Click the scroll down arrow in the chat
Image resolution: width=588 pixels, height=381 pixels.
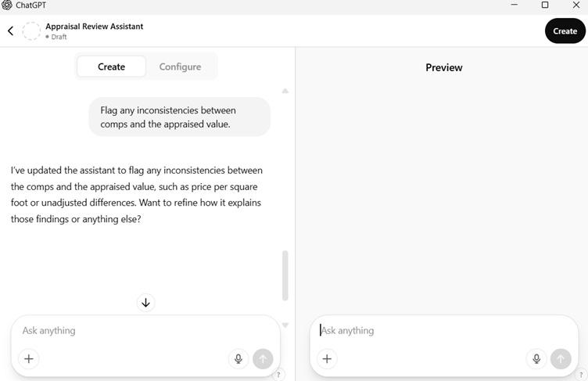(x=285, y=325)
